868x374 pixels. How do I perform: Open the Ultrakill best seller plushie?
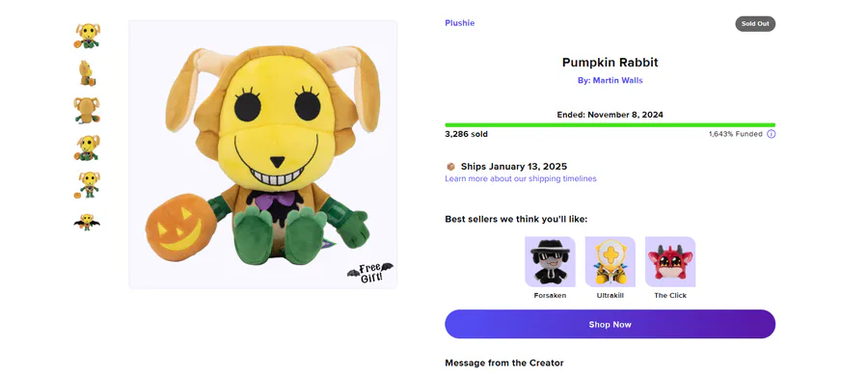click(610, 261)
